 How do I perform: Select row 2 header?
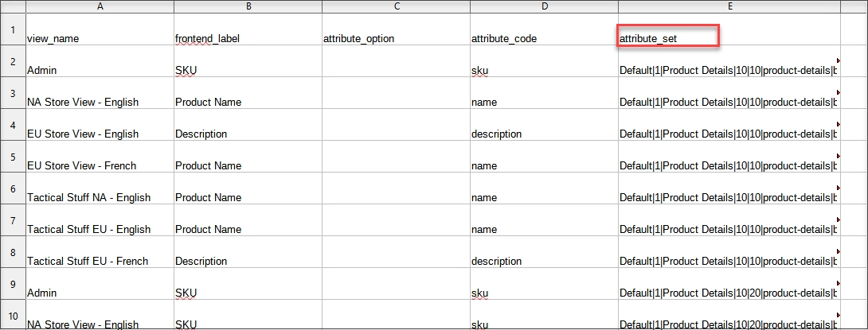pos(13,60)
